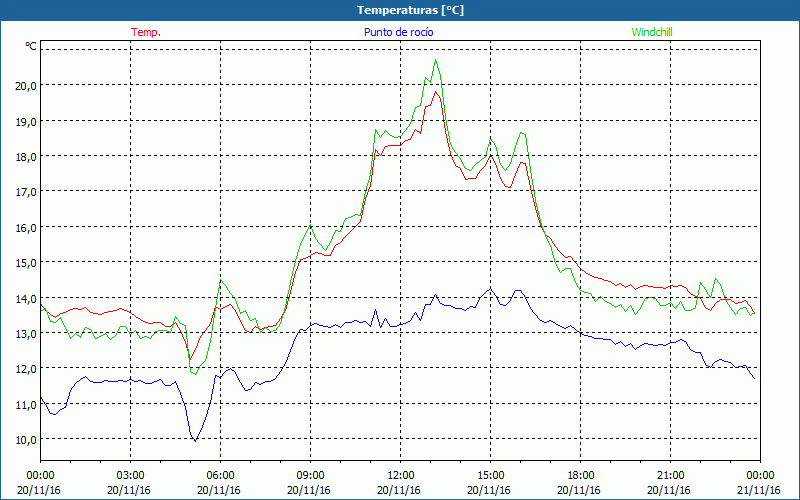Click the 20,0 y-axis value

click(x=26, y=86)
